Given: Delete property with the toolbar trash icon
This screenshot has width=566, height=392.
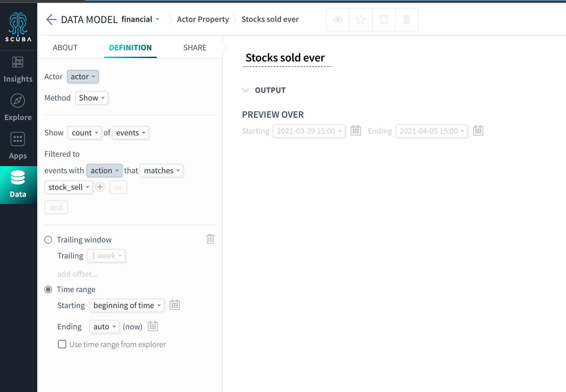Looking at the screenshot, I should coord(407,20).
